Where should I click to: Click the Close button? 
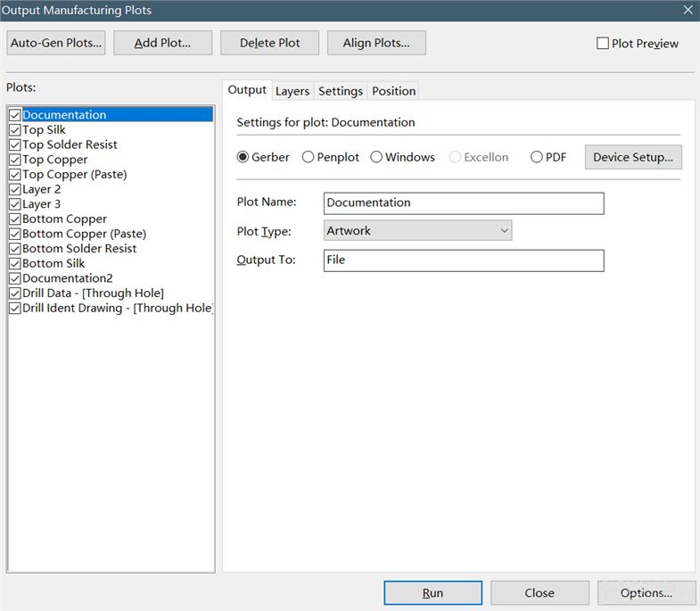pyautogui.click(x=539, y=593)
